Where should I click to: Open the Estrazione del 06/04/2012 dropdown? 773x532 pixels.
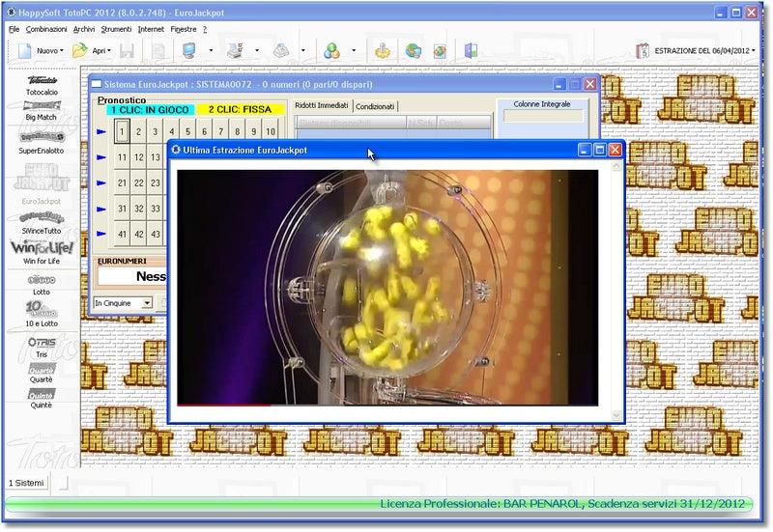pyautogui.click(x=704, y=51)
